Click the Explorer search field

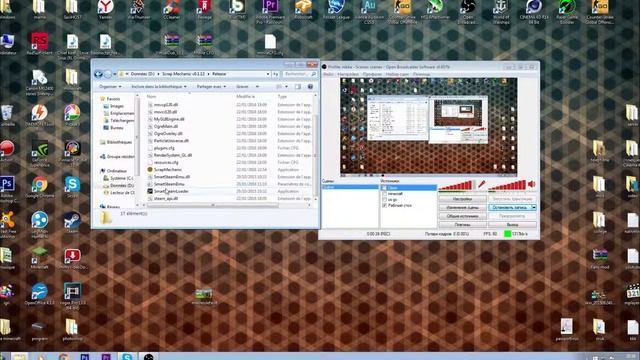(x=300, y=74)
